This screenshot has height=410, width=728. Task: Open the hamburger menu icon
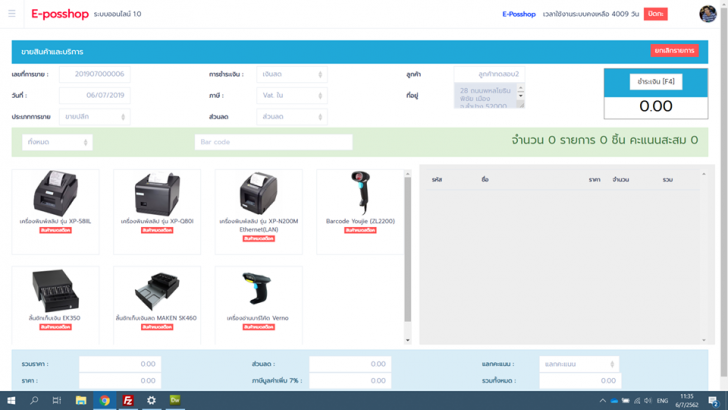tap(12, 13)
